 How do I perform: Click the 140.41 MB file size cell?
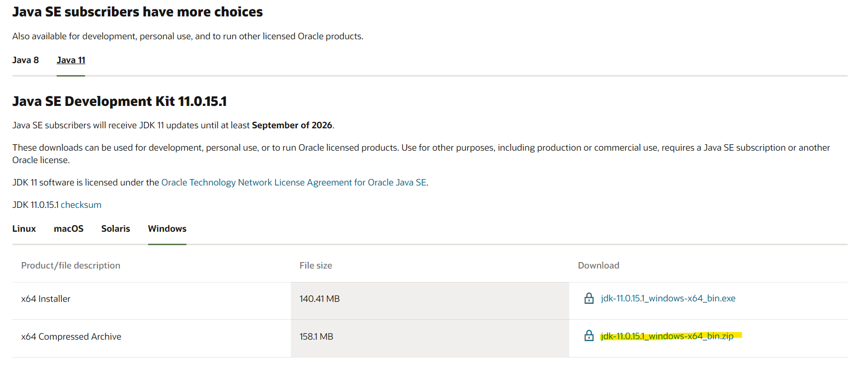319,299
